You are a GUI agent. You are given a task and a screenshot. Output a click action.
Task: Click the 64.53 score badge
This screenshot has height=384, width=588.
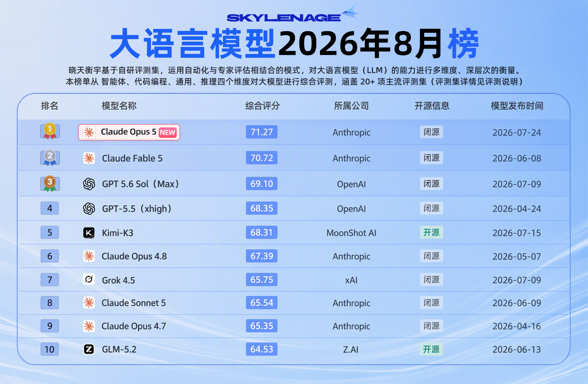coord(262,349)
